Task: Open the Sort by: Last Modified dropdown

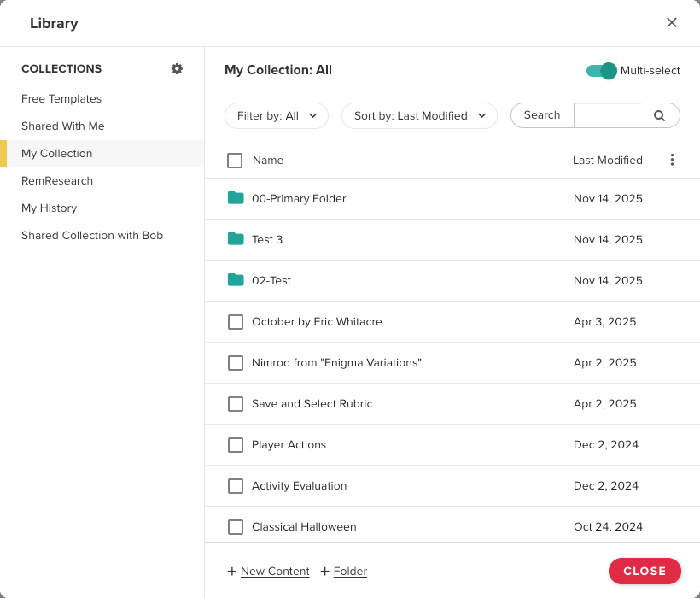Action: pyautogui.click(x=419, y=116)
